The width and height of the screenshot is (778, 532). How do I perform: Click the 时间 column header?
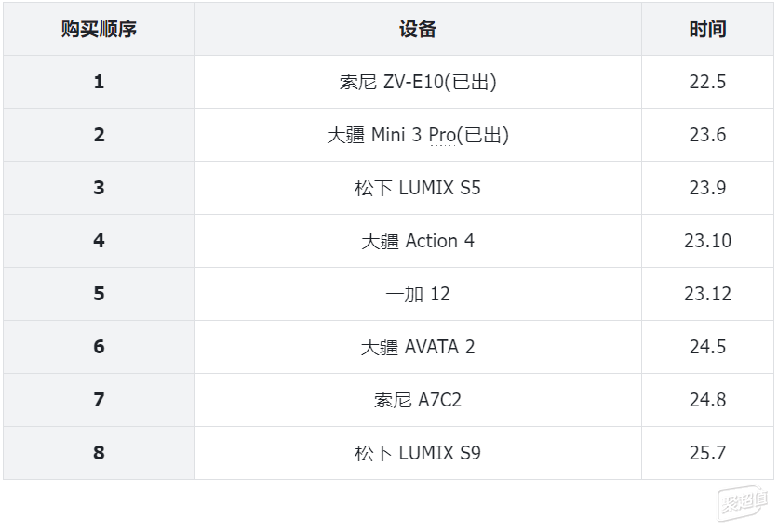(x=707, y=29)
